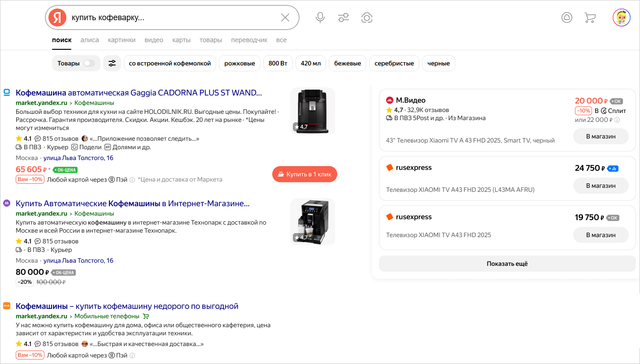Focus the search input field
This screenshot has width=640, height=364.
tap(173, 17)
